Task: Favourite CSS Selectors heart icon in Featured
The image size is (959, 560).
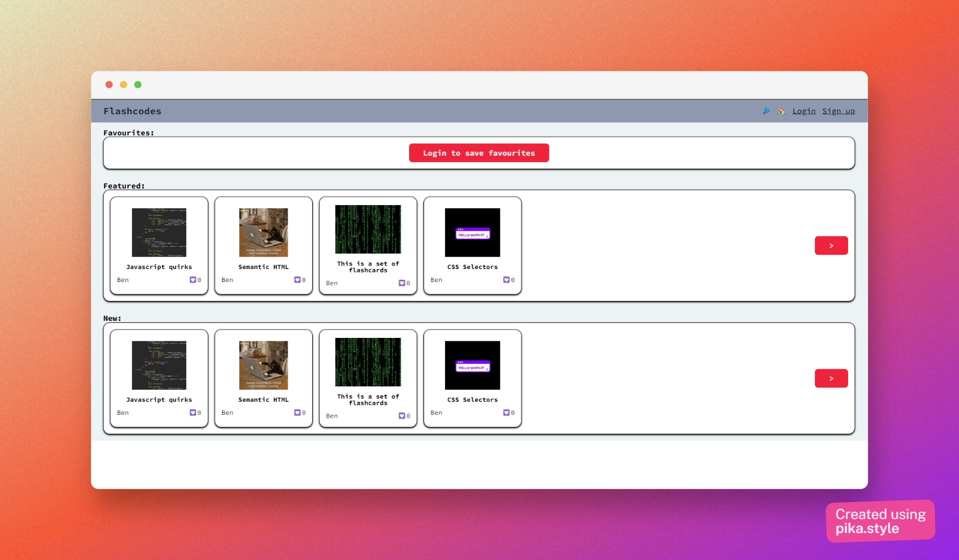Action: tap(506, 280)
